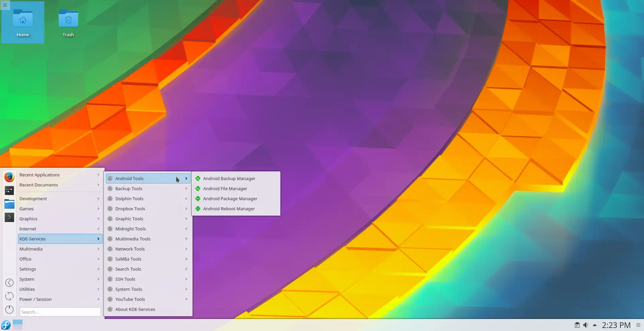This screenshot has height=331, width=644.
Task: Open the clipboard tray icon
Action: 577,325
